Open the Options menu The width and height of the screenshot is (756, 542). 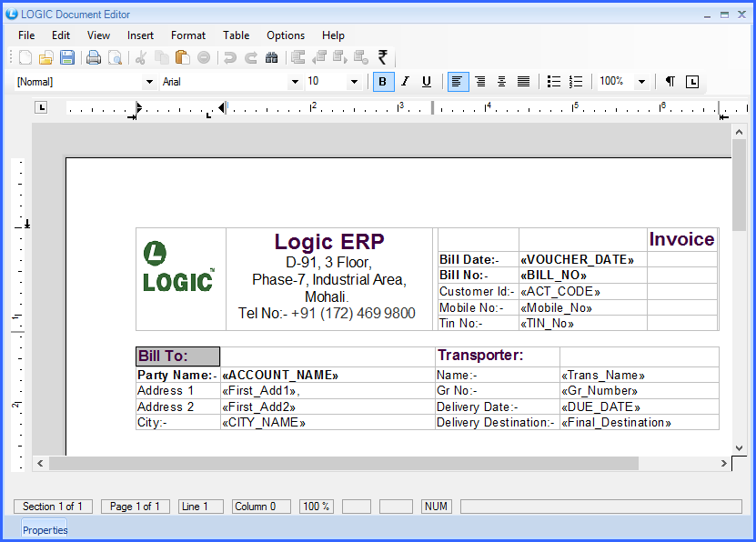[286, 35]
